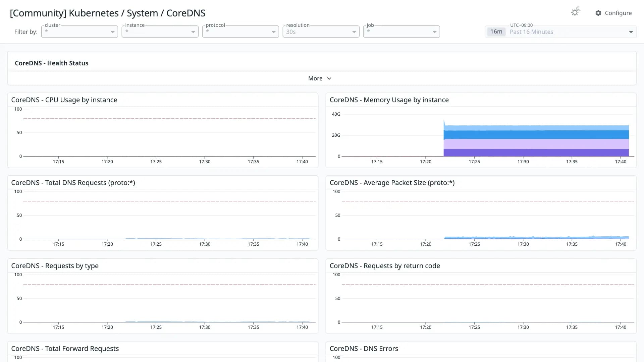Click the Total Forward Requests panel title
This screenshot has width=644, height=362.
(65, 349)
